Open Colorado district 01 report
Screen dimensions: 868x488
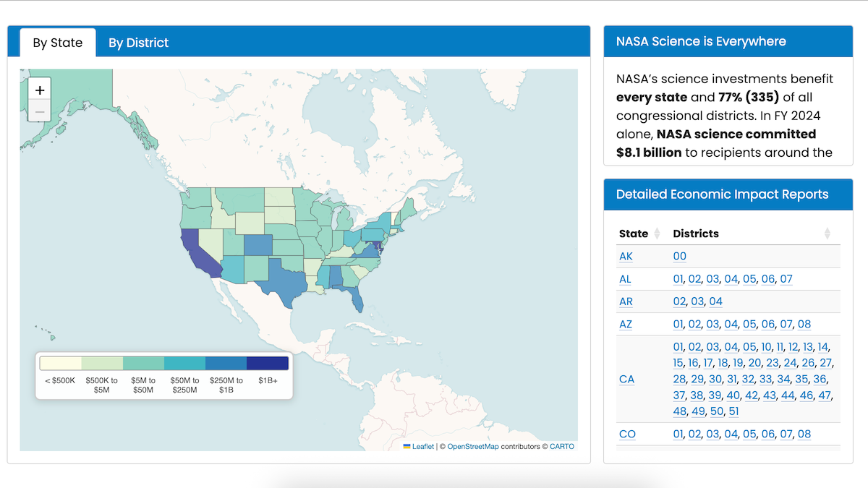click(678, 434)
